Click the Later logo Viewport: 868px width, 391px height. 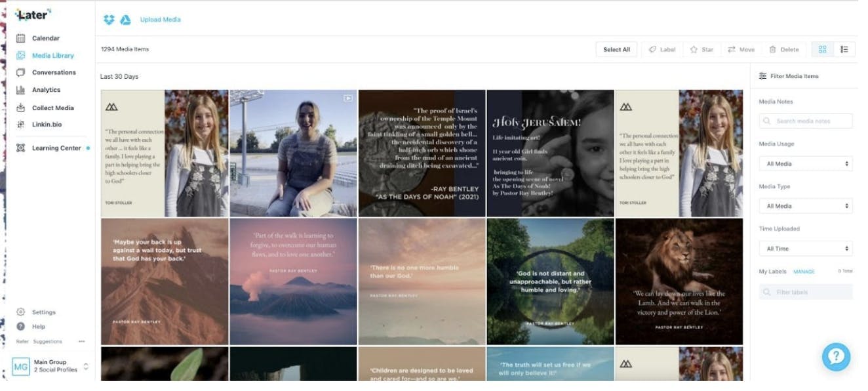[32, 14]
